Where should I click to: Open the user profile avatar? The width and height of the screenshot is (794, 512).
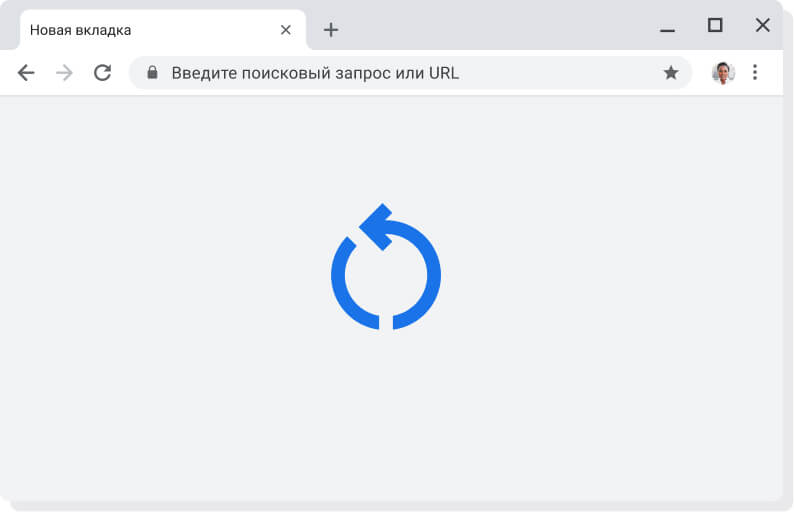pos(723,73)
